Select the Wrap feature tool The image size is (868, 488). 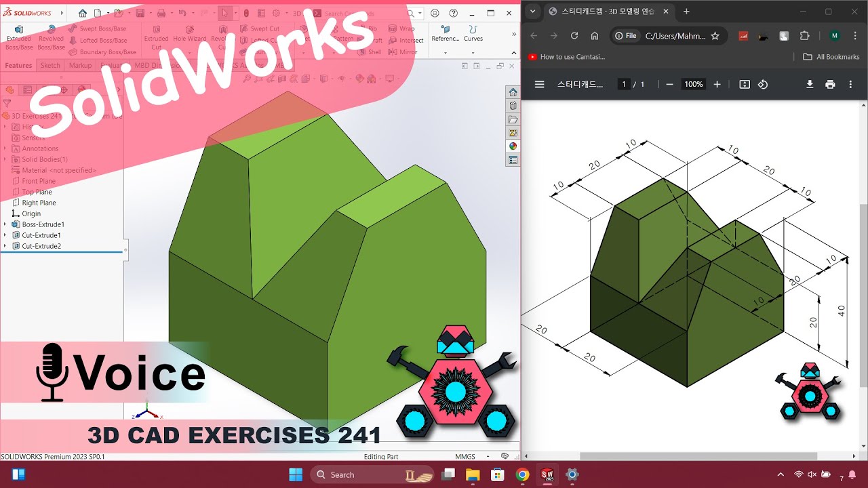(x=401, y=28)
